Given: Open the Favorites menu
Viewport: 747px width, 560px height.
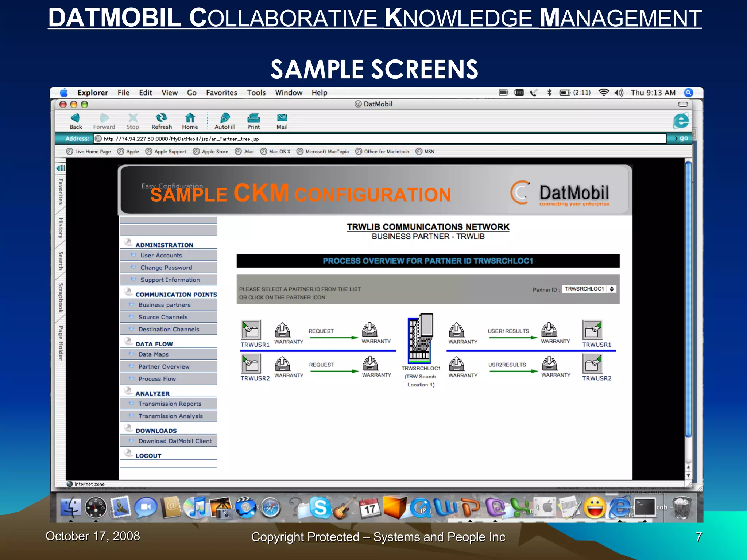Looking at the screenshot, I should pyautogui.click(x=221, y=93).
